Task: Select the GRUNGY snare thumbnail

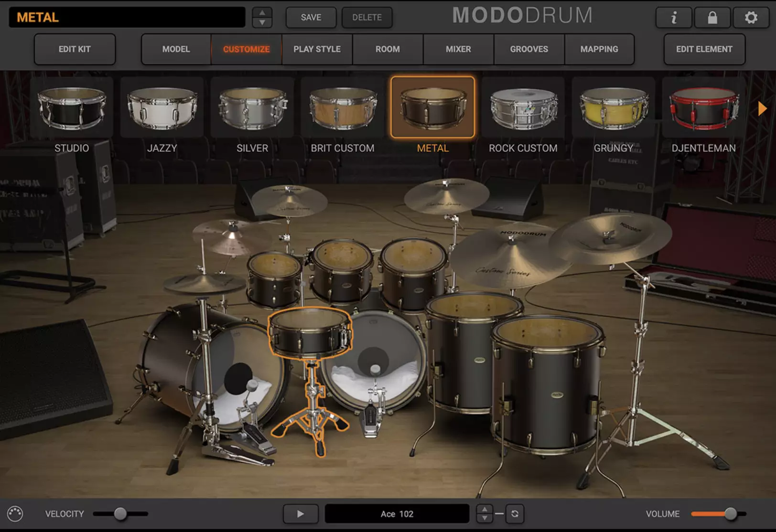Action: coord(614,106)
